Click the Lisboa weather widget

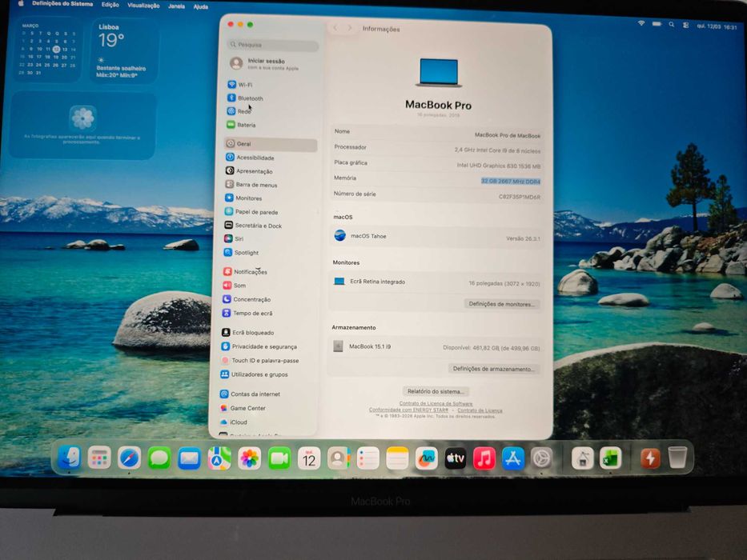(x=125, y=50)
